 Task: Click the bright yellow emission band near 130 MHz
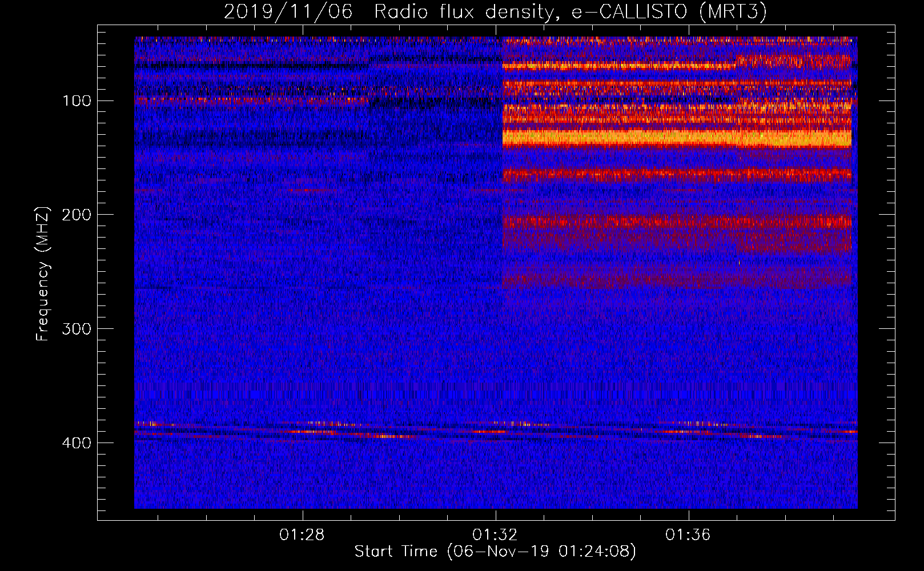677,138
